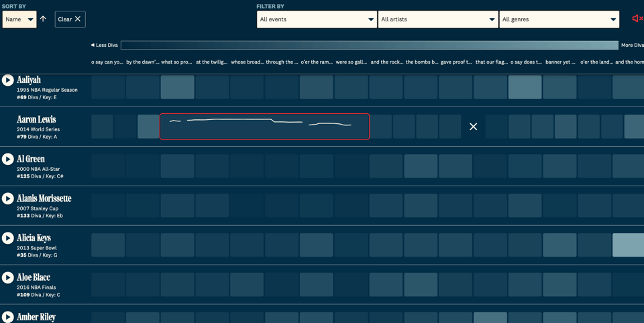Click '#79 Diva / Key: A' rank text
Image resolution: width=644 pixels, height=323 pixels.
(36, 137)
